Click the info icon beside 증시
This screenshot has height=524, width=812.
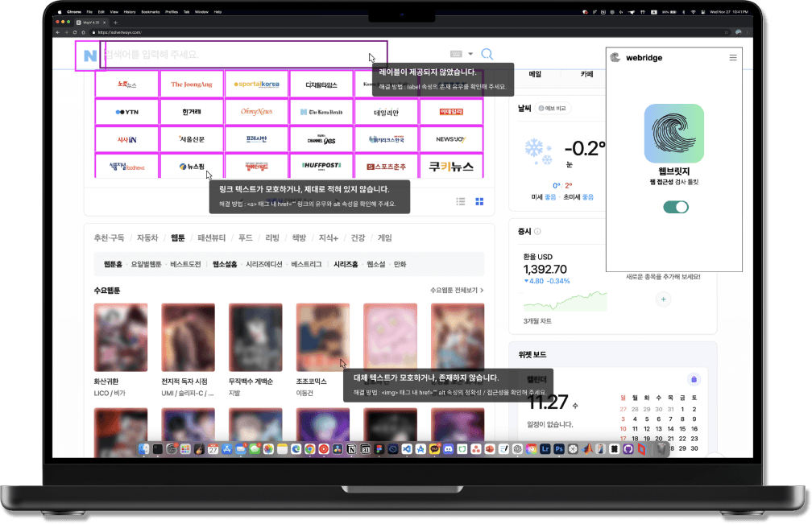(537, 232)
